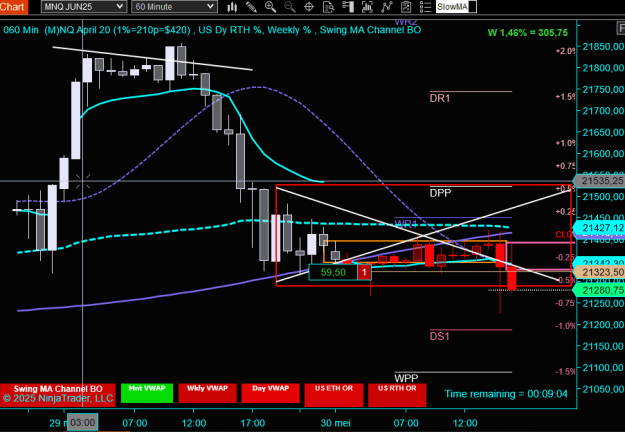
Task: Click the green 59,50 position label
Action: click(333, 273)
